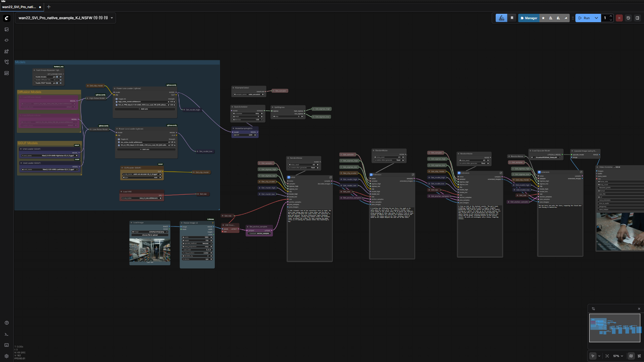Toggle the right side panel layout icon
The width and height of the screenshot is (644, 362).
[637, 18]
